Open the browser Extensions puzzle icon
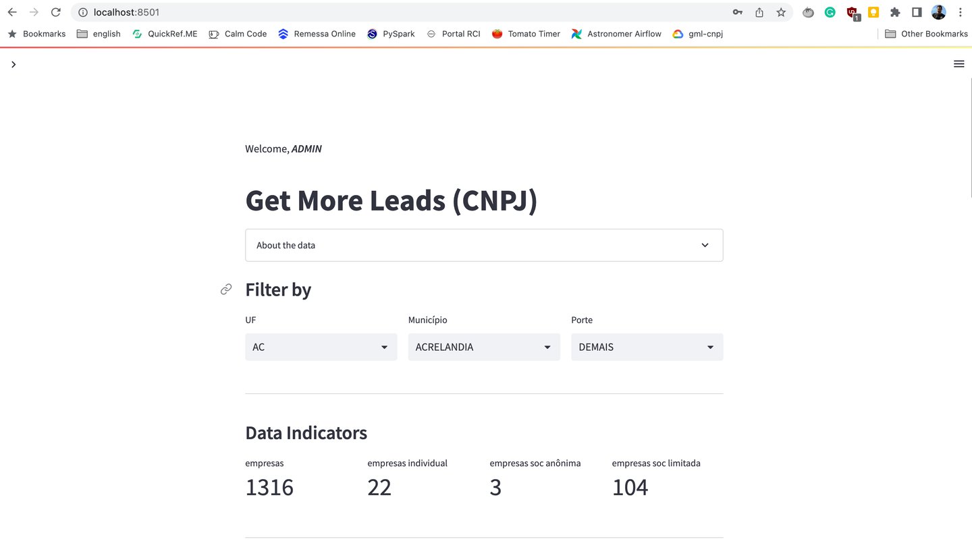 tap(895, 12)
